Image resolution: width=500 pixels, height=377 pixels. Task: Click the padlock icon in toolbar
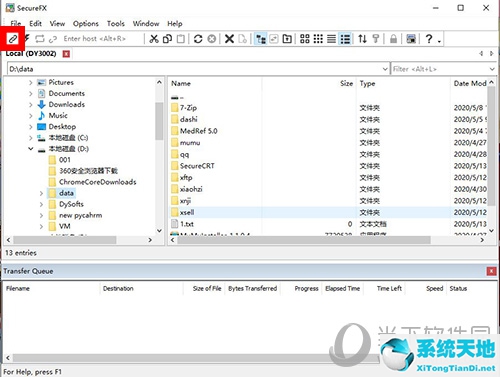click(x=393, y=39)
